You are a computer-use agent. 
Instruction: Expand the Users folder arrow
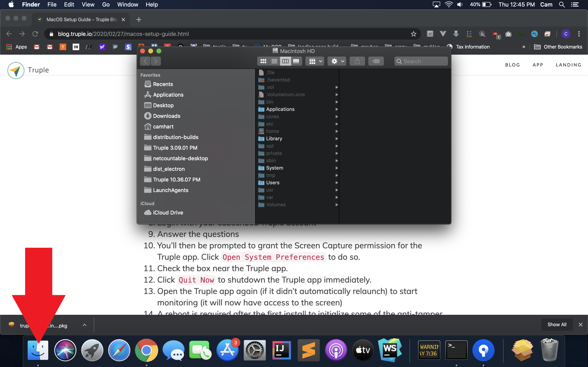point(336,182)
